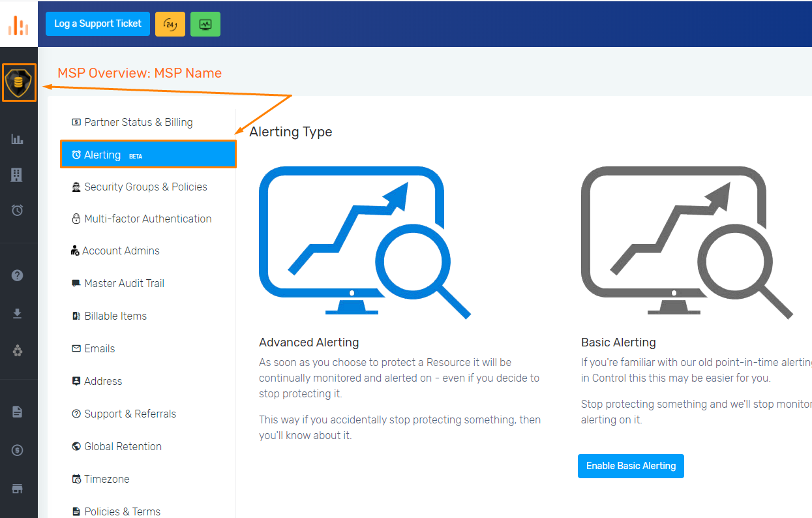Open the MSP shield overview icon
Image resolution: width=812 pixels, height=518 pixels.
(18, 82)
